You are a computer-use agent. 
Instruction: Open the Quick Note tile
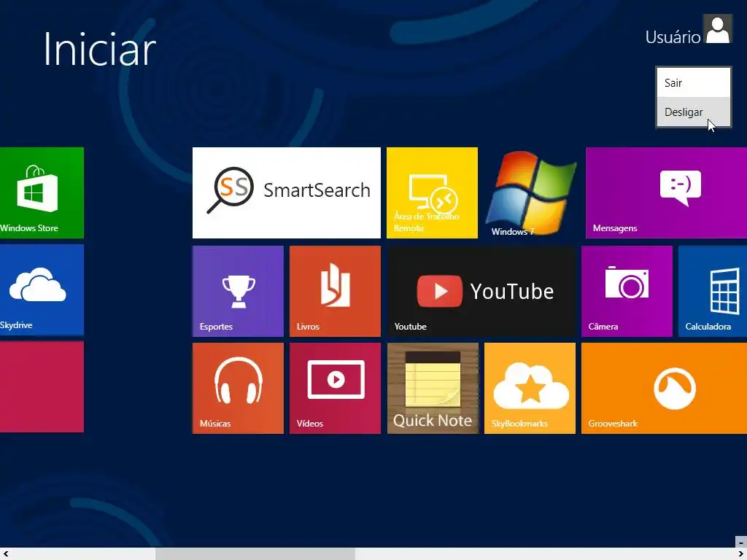click(433, 389)
